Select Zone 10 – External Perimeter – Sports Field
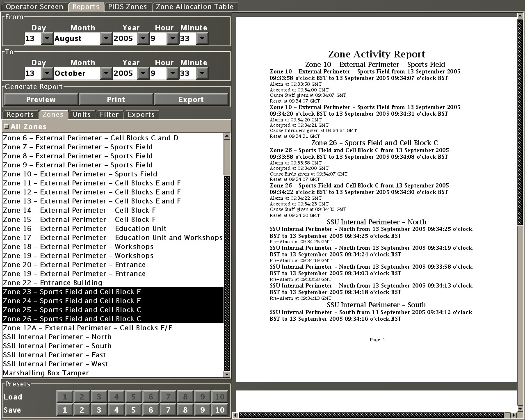 click(113, 174)
